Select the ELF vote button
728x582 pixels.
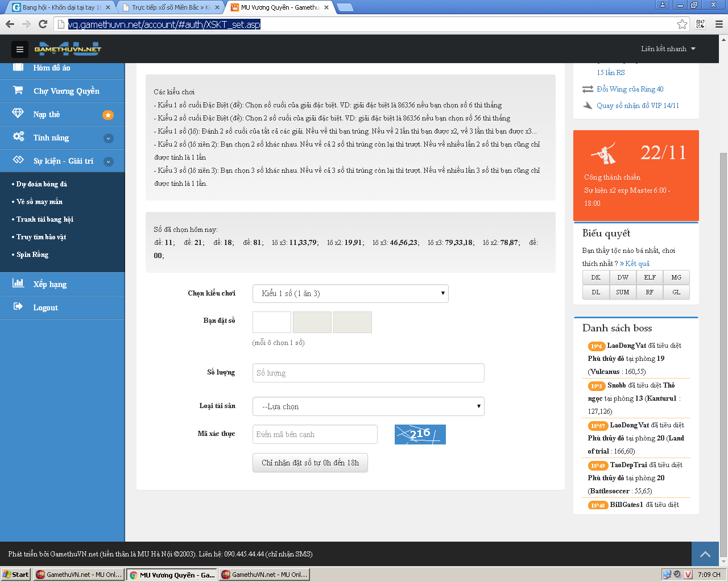coord(650,277)
